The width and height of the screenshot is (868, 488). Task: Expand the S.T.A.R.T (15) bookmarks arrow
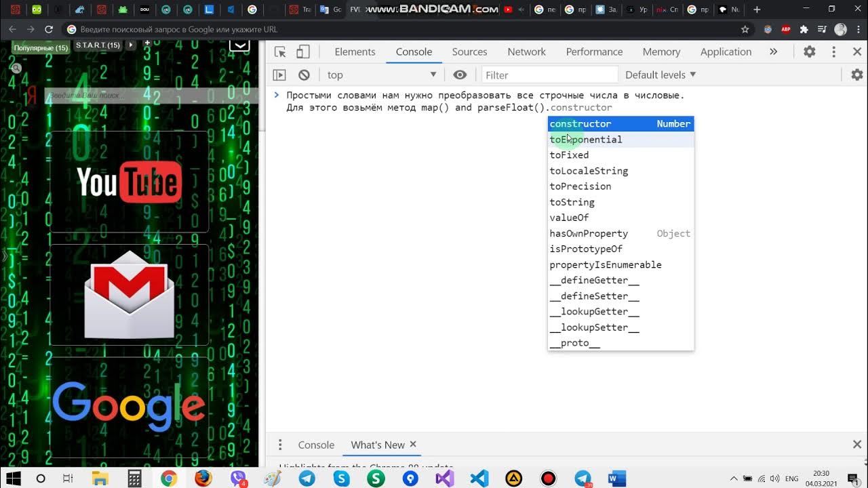coord(131,45)
